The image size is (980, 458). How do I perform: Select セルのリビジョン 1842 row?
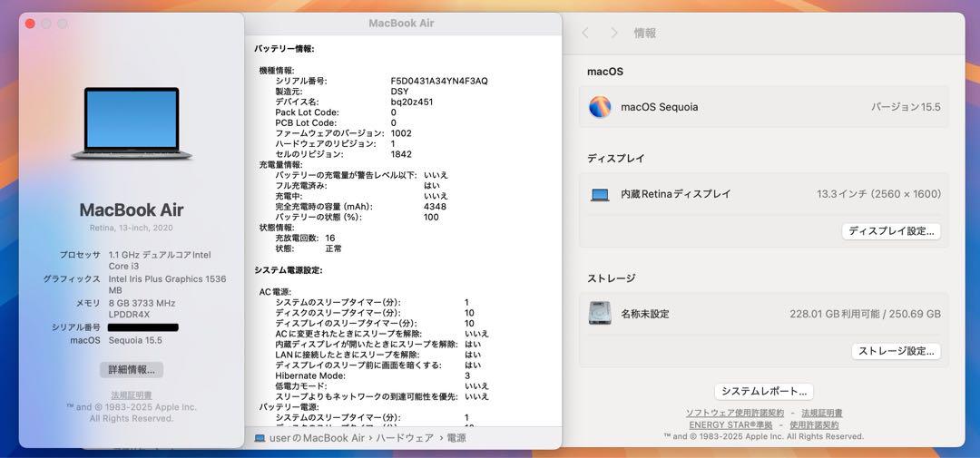(x=343, y=154)
